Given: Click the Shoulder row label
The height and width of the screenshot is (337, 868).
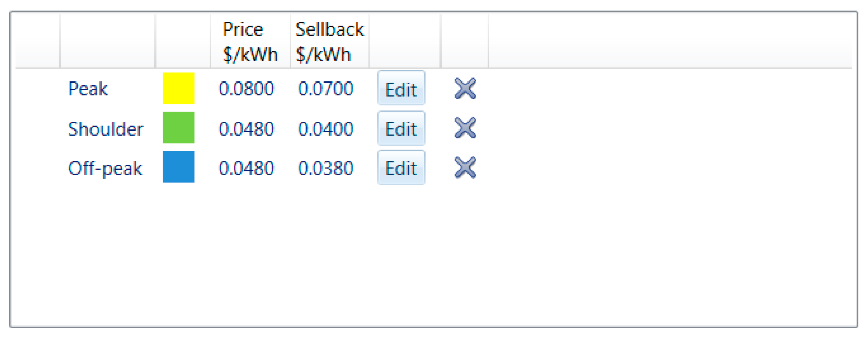Looking at the screenshot, I should [106, 128].
